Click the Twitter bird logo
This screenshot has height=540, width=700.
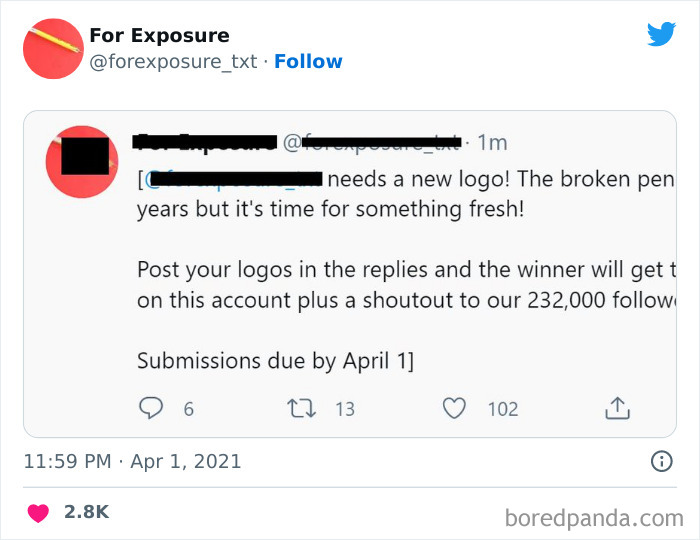(x=661, y=34)
